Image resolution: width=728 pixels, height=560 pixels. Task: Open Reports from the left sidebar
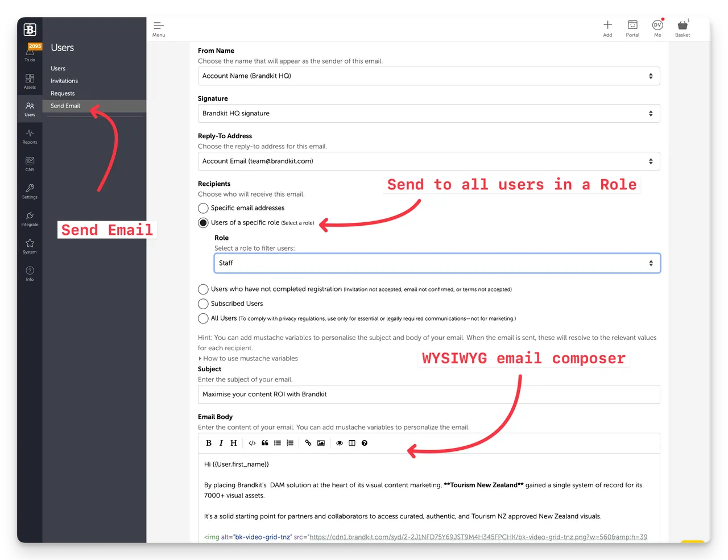[30, 136]
